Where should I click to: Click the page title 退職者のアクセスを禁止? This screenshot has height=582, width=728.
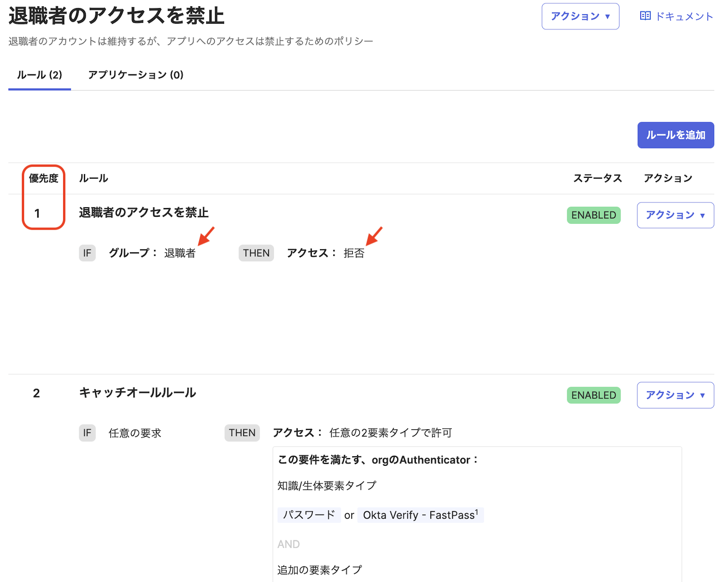117,16
